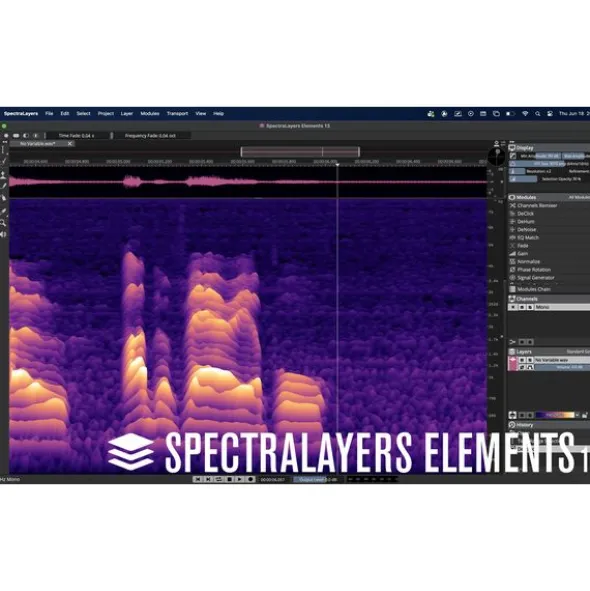Image resolution: width=590 pixels, height=591 pixels.
Task: Click the Play transport button
Action: tap(239, 479)
